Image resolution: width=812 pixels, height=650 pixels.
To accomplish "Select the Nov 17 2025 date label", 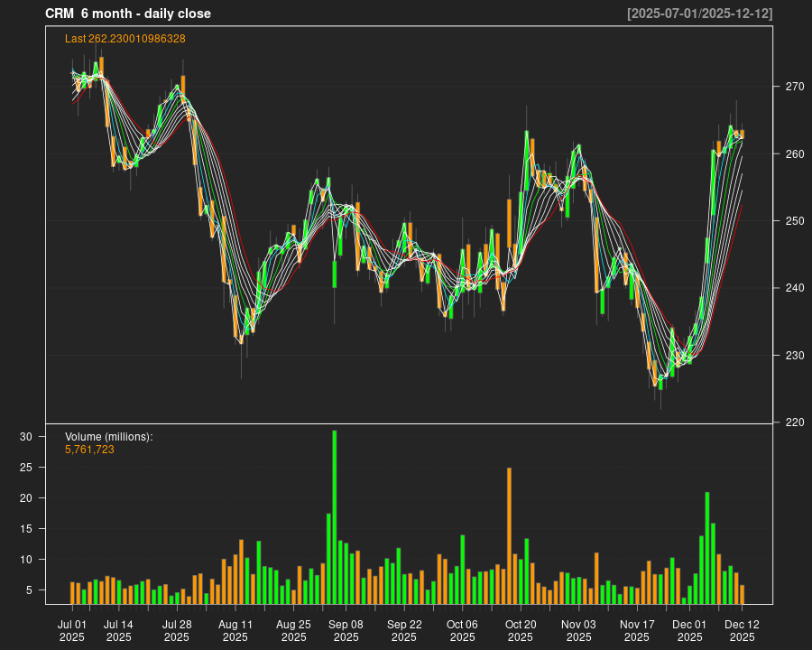I will pos(637,630).
